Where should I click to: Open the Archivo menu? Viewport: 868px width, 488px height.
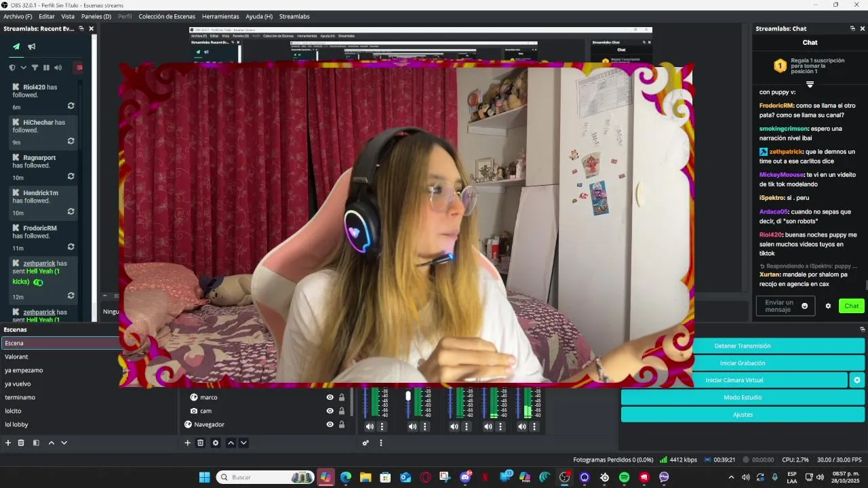18,16
